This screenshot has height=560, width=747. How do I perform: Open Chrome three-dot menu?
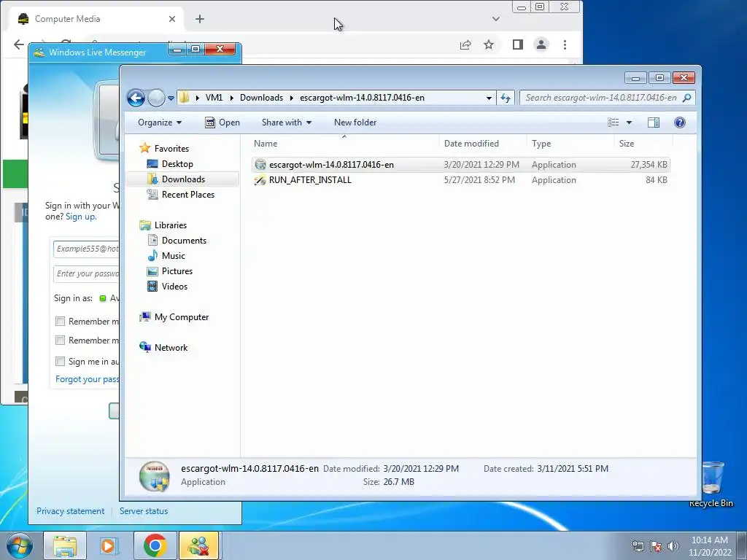click(x=565, y=44)
